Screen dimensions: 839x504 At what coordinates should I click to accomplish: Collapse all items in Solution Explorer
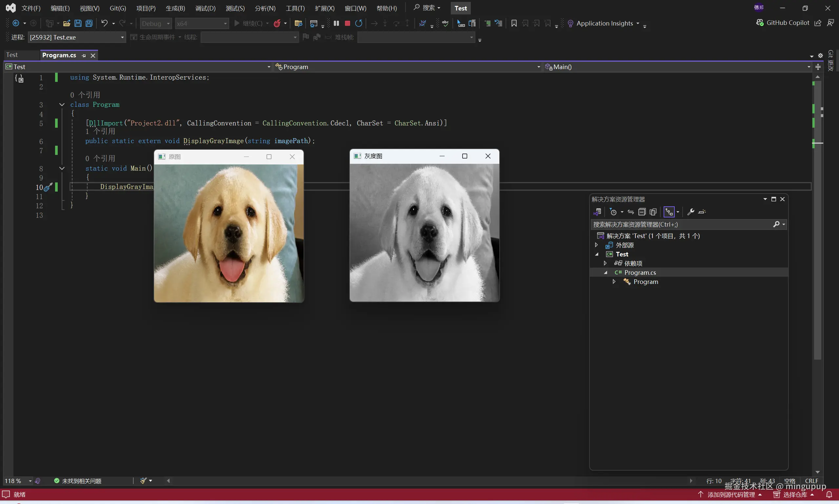tap(642, 212)
